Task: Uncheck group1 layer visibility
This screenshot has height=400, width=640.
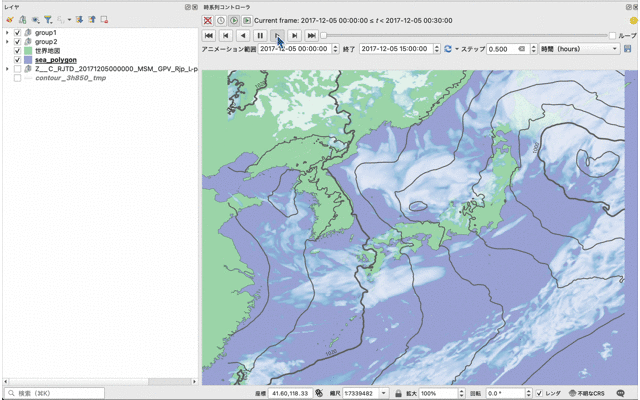Action: (x=17, y=33)
